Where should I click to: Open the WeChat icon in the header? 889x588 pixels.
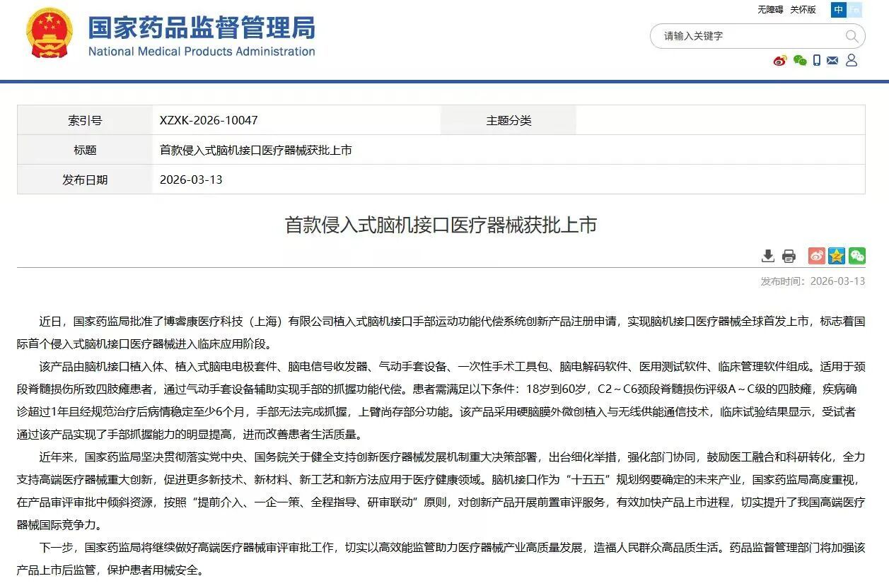point(799,61)
